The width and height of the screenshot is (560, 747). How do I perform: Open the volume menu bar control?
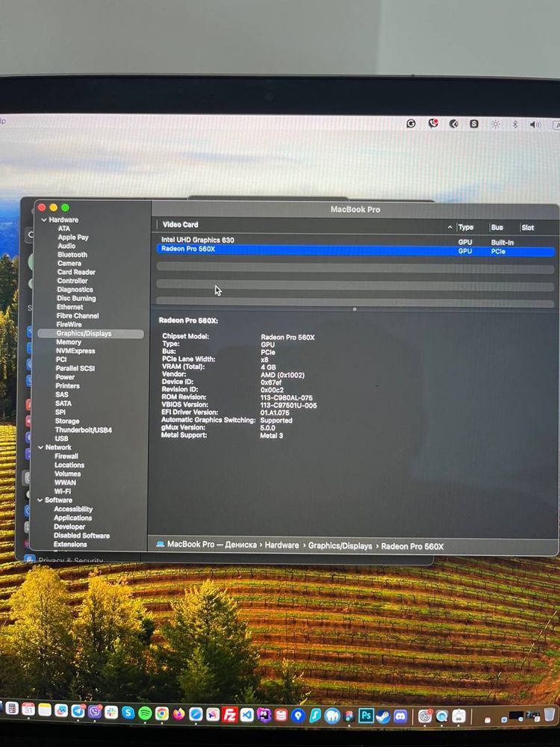click(535, 125)
